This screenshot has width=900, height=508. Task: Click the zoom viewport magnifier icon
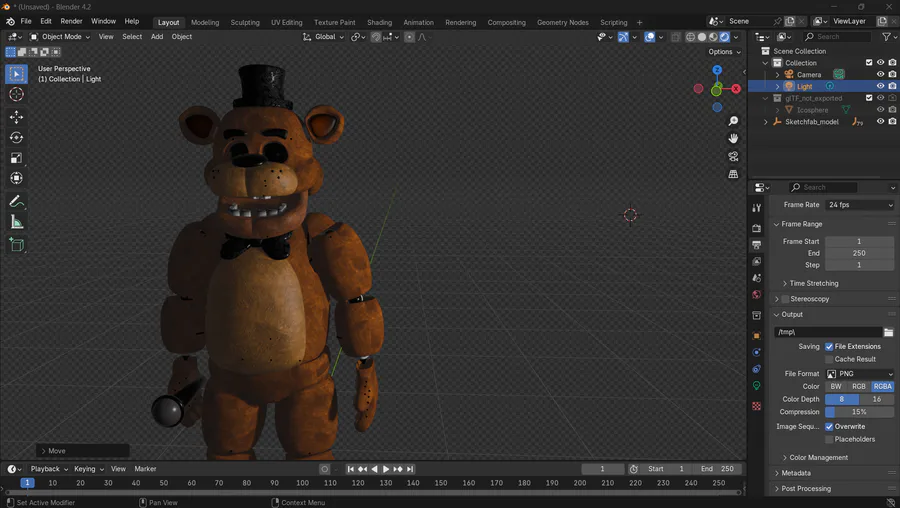point(733,121)
